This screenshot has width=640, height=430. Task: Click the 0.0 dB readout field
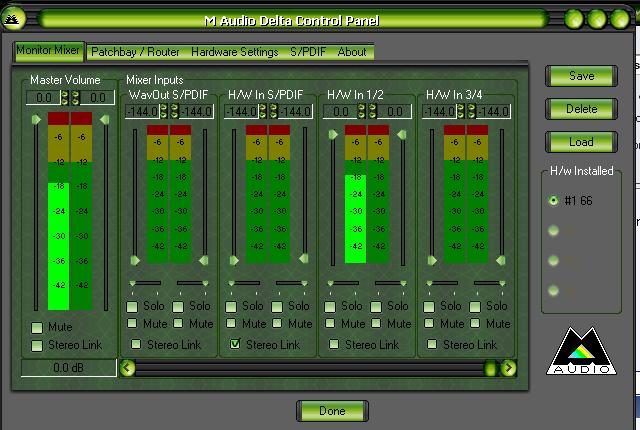pyautogui.click(x=69, y=368)
